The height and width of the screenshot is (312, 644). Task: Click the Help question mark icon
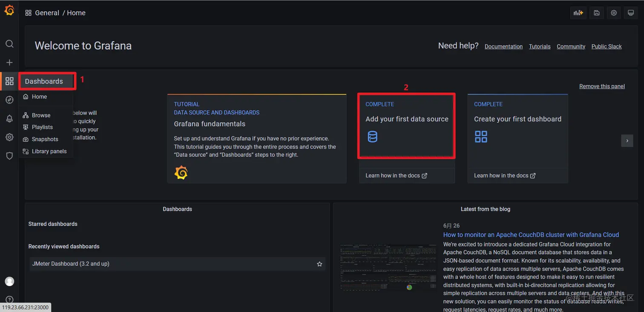tap(9, 299)
